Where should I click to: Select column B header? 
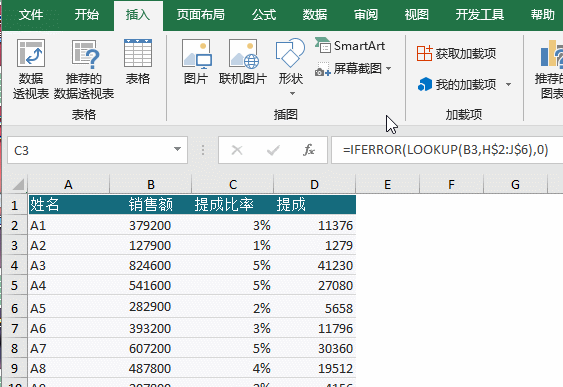point(151,185)
